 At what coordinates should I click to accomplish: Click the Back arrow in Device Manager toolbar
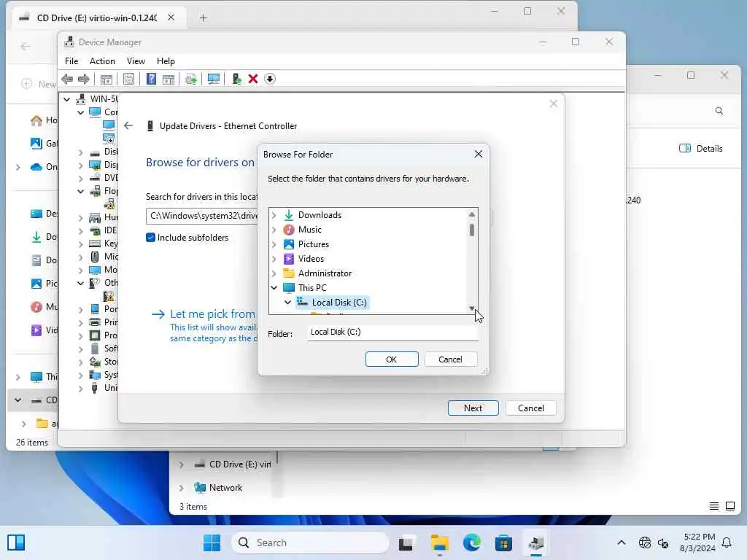coord(67,79)
